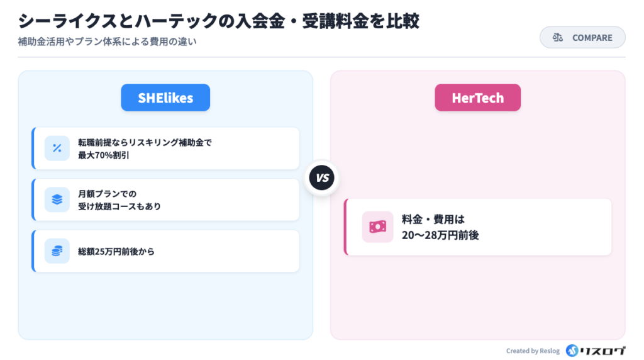
Task: Click the stacked layers icon
Action: 57,200
